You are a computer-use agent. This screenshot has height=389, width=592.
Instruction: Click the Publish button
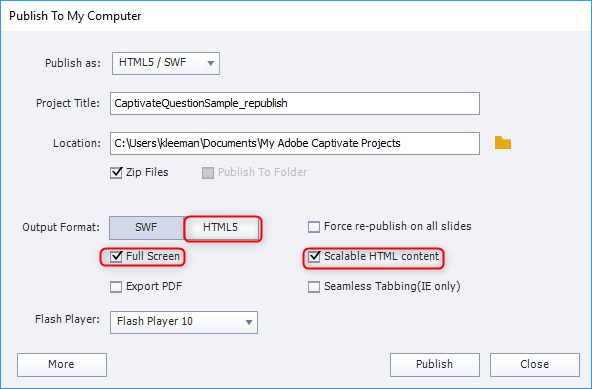pos(435,364)
